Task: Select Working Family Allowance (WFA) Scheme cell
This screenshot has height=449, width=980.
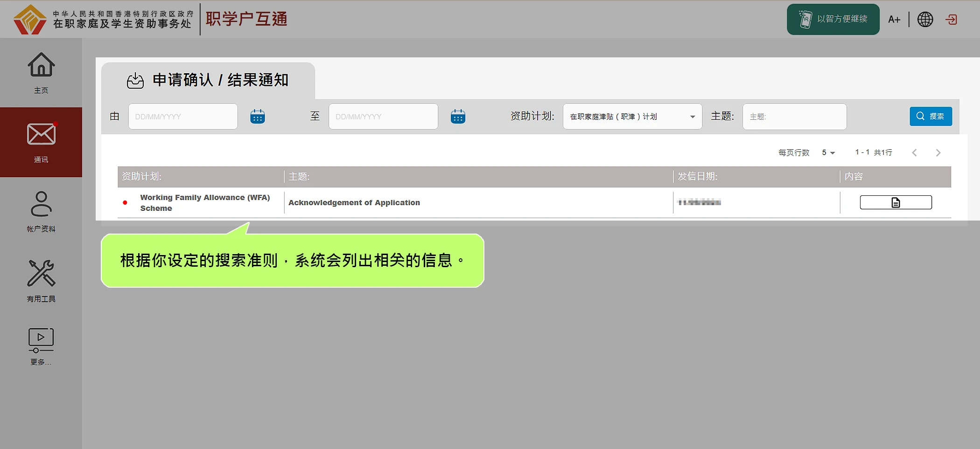Action: (x=205, y=203)
